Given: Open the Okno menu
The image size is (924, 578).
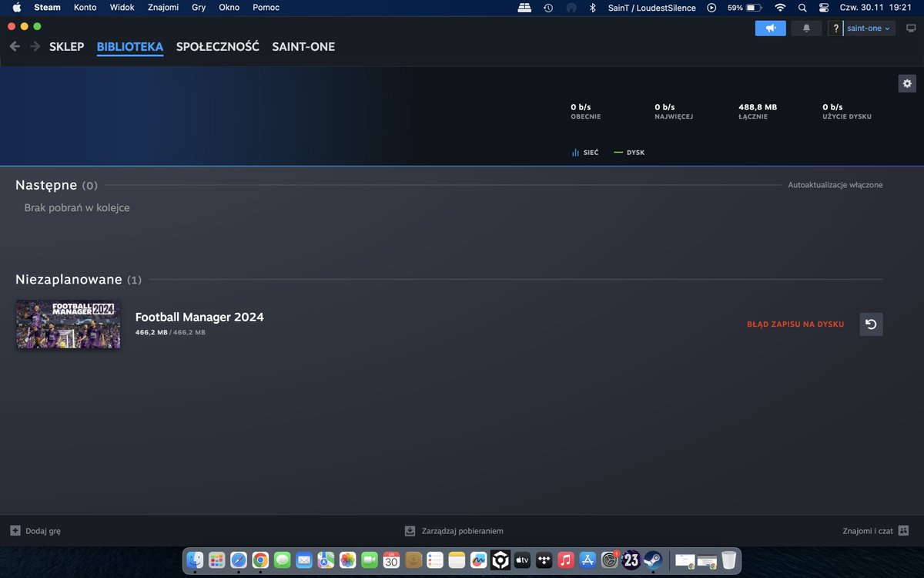Looking at the screenshot, I should pos(229,8).
